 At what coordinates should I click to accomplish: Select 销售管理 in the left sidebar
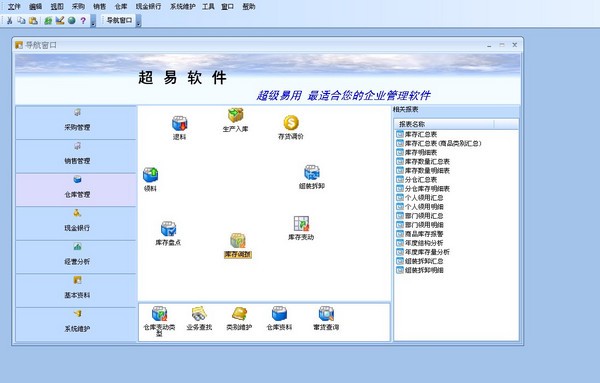click(x=76, y=156)
